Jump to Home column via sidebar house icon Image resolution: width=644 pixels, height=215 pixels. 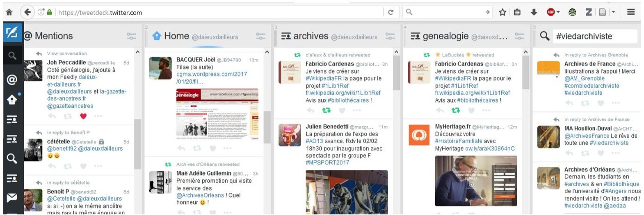click(x=12, y=100)
